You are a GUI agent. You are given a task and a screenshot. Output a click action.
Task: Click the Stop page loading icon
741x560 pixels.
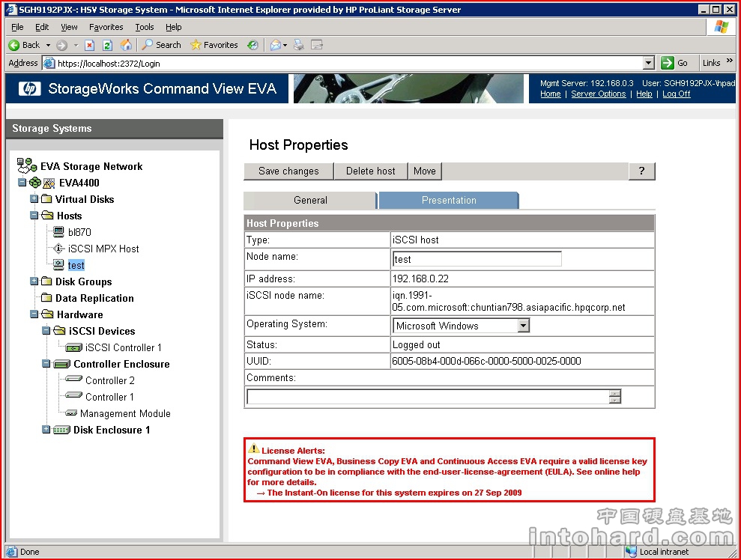[x=89, y=45]
